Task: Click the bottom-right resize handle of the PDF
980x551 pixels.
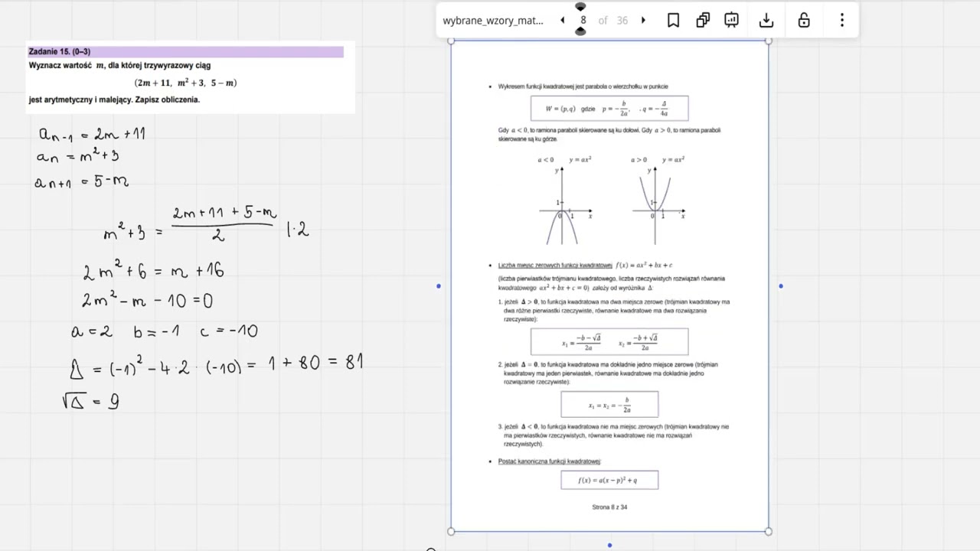Action: tap(769, 531)
